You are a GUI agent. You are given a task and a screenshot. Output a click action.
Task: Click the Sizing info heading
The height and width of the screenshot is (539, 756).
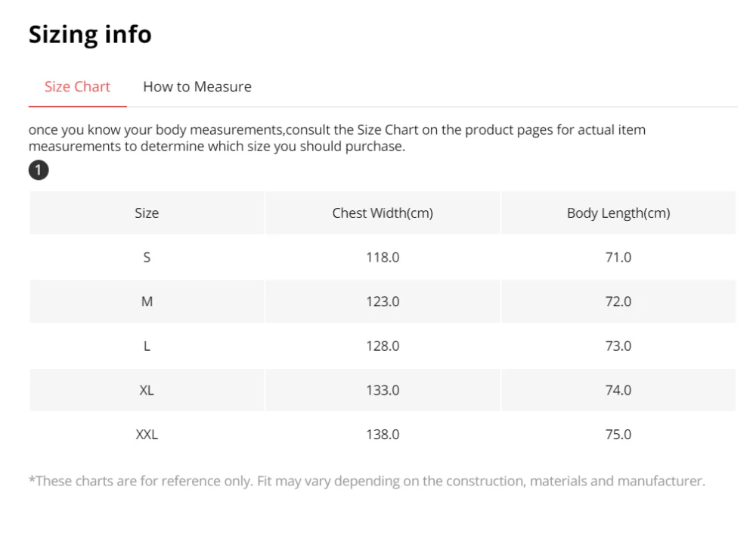click(90, 35)
